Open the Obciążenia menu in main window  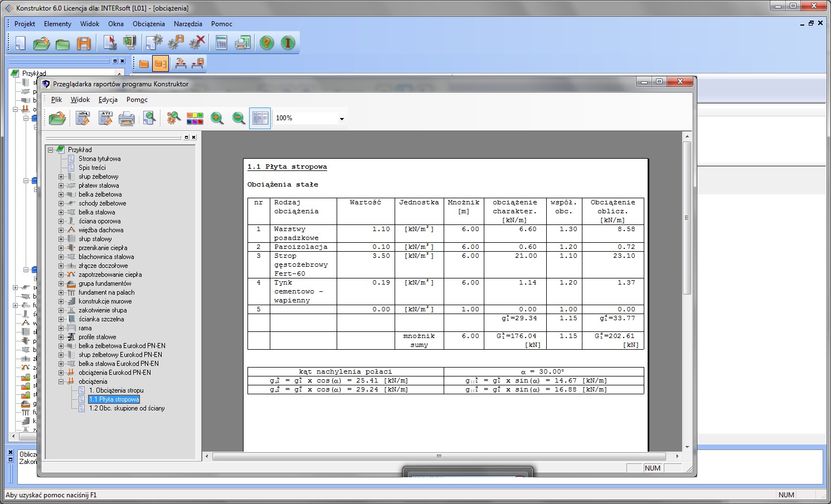tap(149, 24)
